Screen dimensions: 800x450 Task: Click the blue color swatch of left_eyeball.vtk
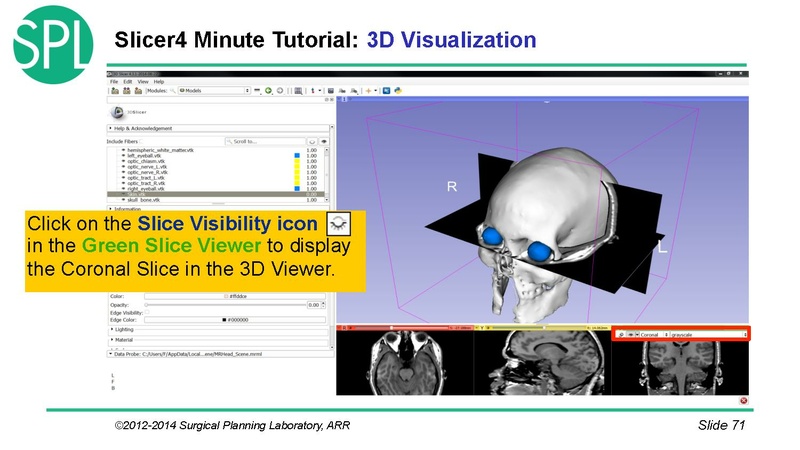[297, 156]
